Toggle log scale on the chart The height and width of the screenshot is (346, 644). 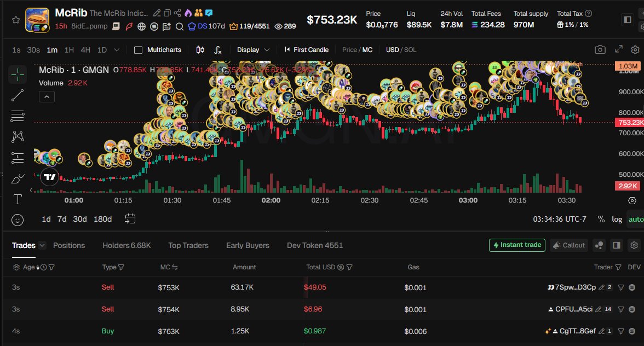(617, 219)
